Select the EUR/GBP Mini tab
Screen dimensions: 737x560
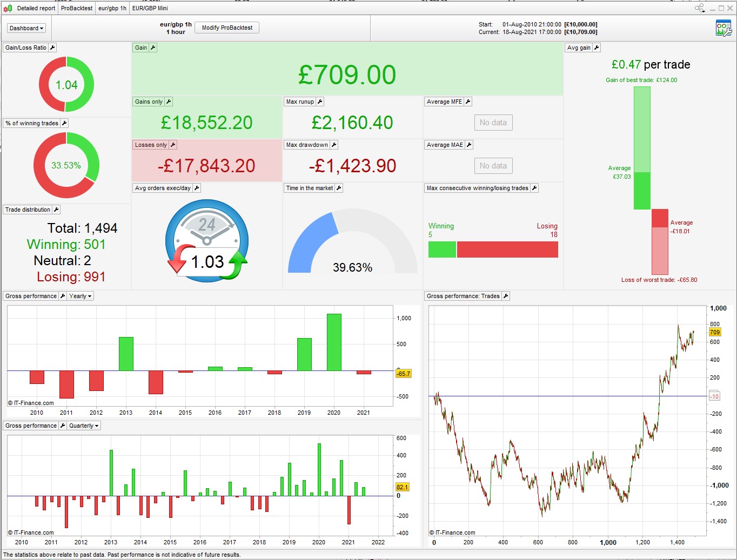(x=150, y=8)
